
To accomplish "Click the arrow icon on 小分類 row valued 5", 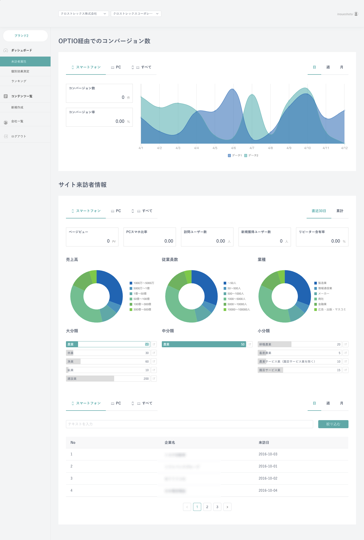I will click(x=345, y=353).
